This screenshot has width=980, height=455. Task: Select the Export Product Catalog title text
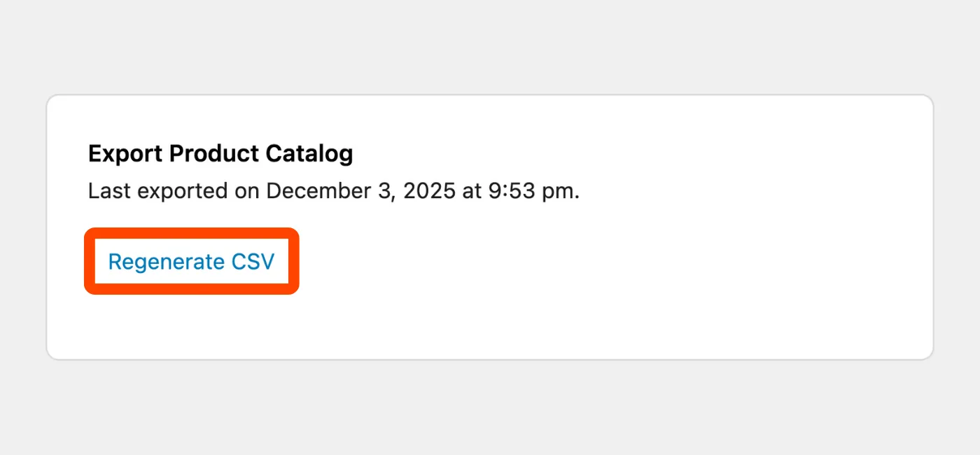pyautogui.click(x=220, y=153)
